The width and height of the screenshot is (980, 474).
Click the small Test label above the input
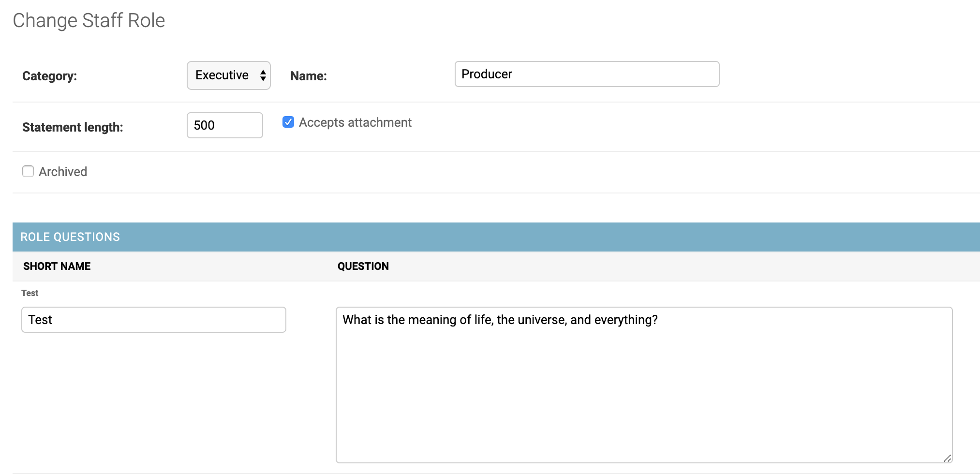point(30,293)
